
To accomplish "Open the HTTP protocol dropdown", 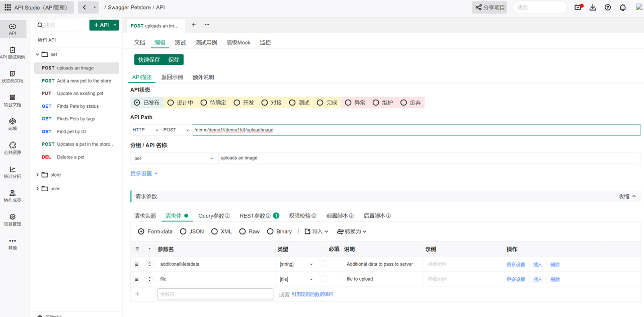I will click(x=145, y=129).
